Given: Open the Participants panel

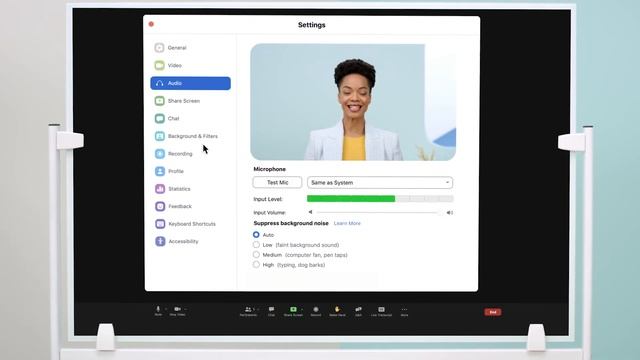Looking at the screenshot, I should tap(248, 311).
